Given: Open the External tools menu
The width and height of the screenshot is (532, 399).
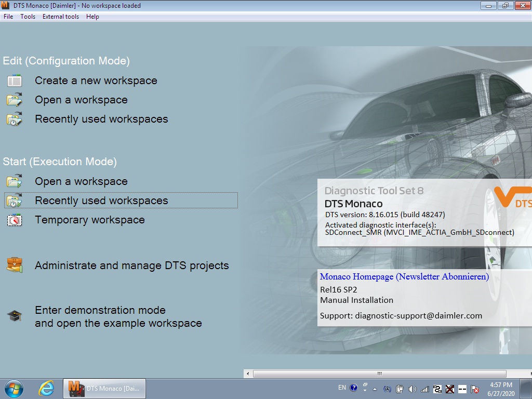Looking at the screenshot, I should tap(61, 17).
